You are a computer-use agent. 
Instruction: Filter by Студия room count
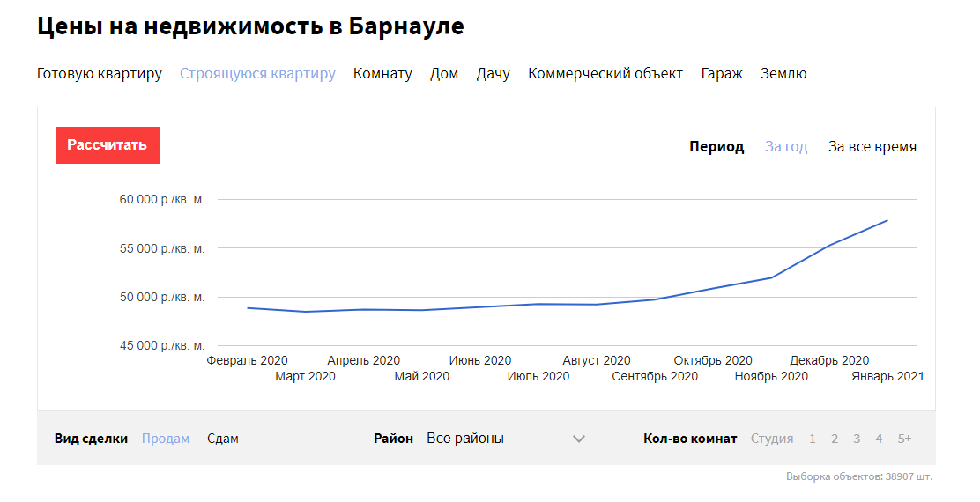coord(772,439)
